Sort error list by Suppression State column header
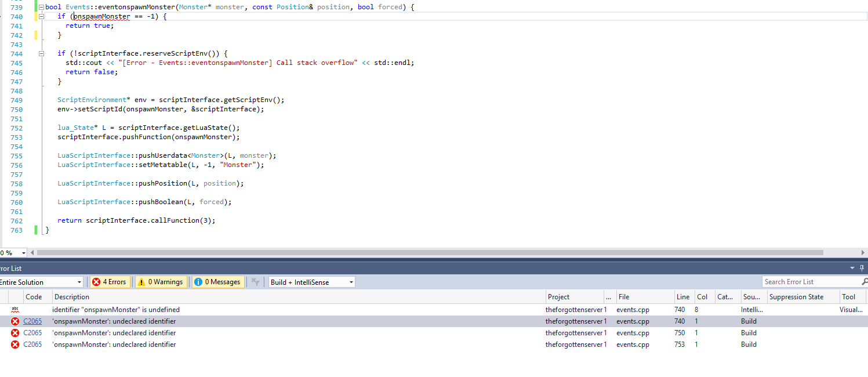The image size is (868, 377). point(802,297)
